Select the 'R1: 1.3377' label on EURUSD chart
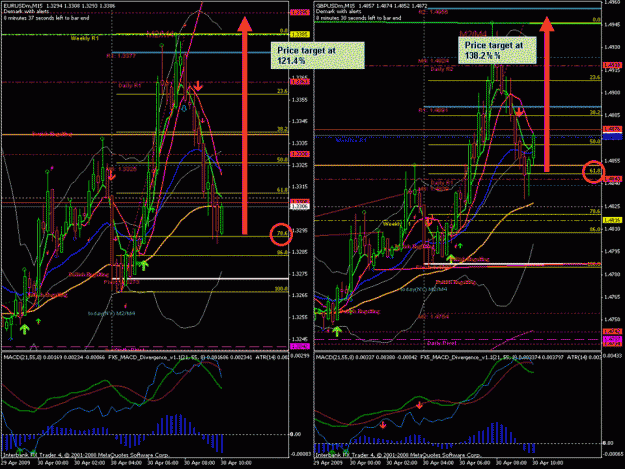The height and width of the screenshot is (469, 625). 121,56
